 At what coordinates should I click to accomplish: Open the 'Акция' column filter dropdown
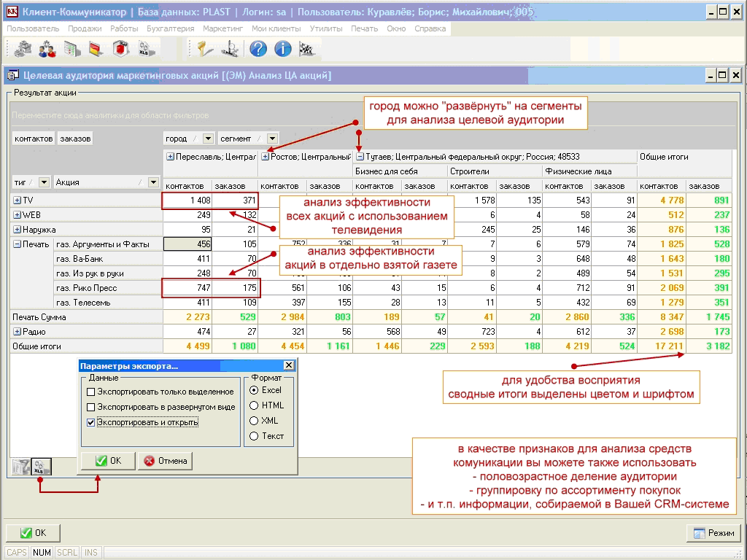pyautogui.click(x=153, y=182)
